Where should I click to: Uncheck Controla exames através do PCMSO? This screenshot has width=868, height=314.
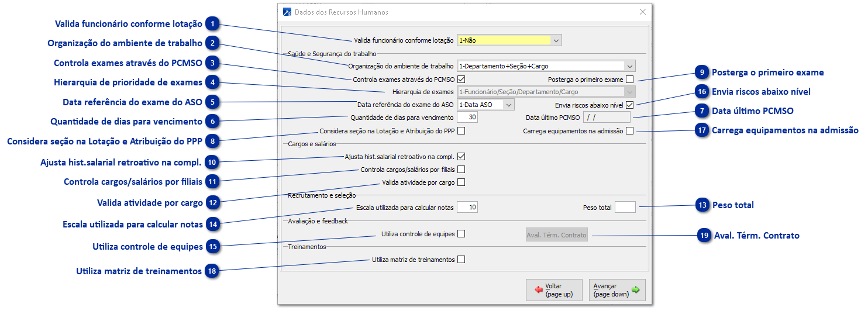(461, 80)
